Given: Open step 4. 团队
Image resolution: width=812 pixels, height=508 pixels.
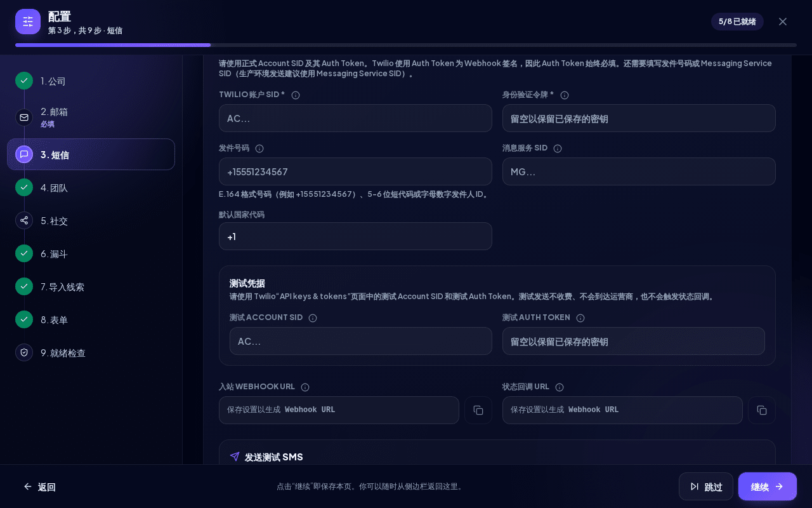Looking at the screenshot, I should coord(91,188).
